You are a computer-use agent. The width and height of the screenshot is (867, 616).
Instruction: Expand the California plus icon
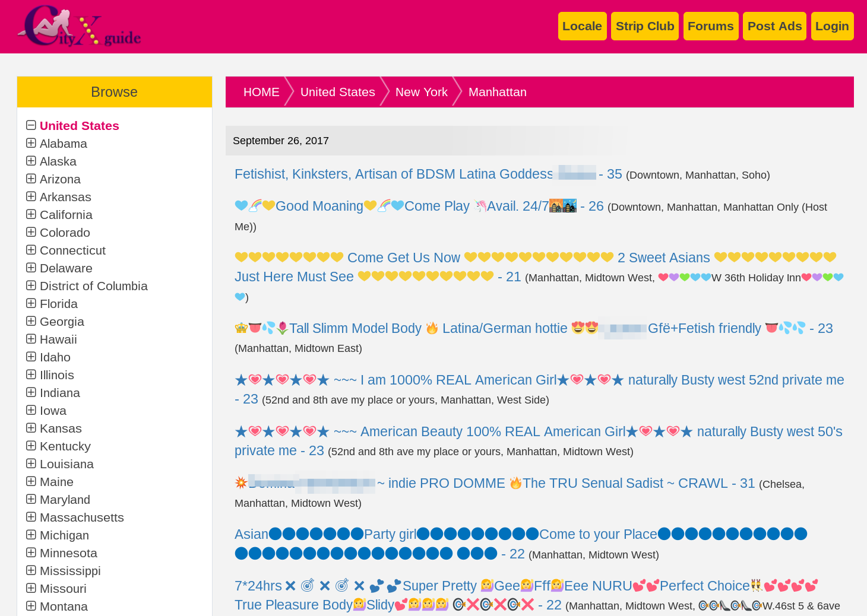pos(31,214)
